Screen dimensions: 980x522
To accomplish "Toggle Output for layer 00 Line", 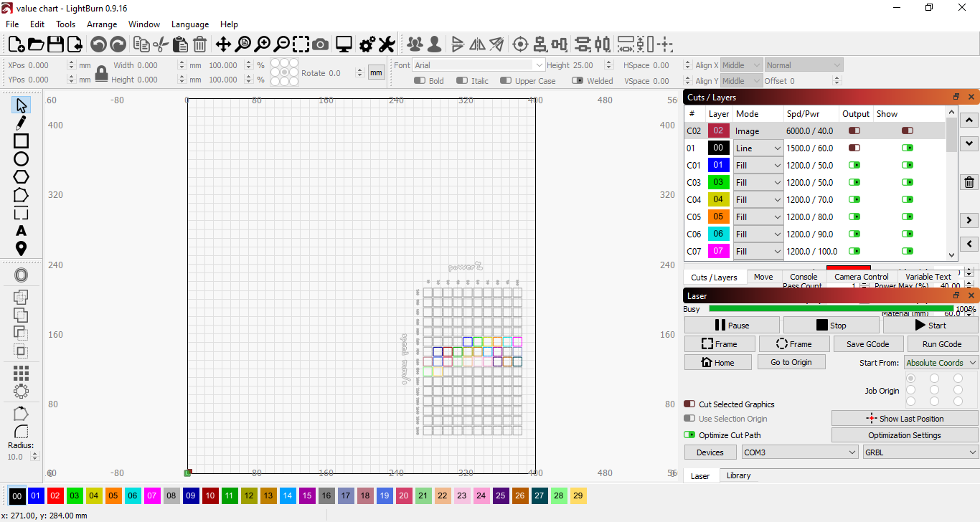I will (x=854, y=148).
